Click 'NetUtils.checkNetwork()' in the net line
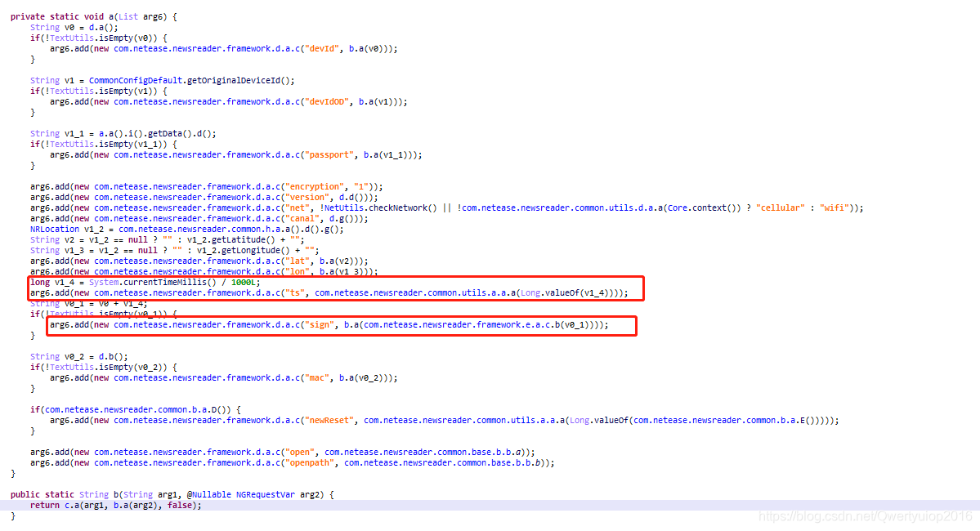The width and height of the screenshot is (980, 531). click(x=381, y=208)
